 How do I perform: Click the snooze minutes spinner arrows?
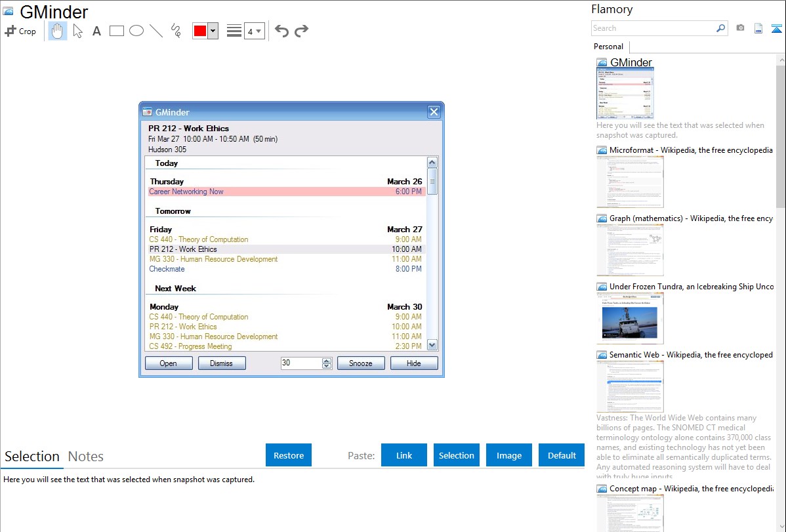(327, 363)
